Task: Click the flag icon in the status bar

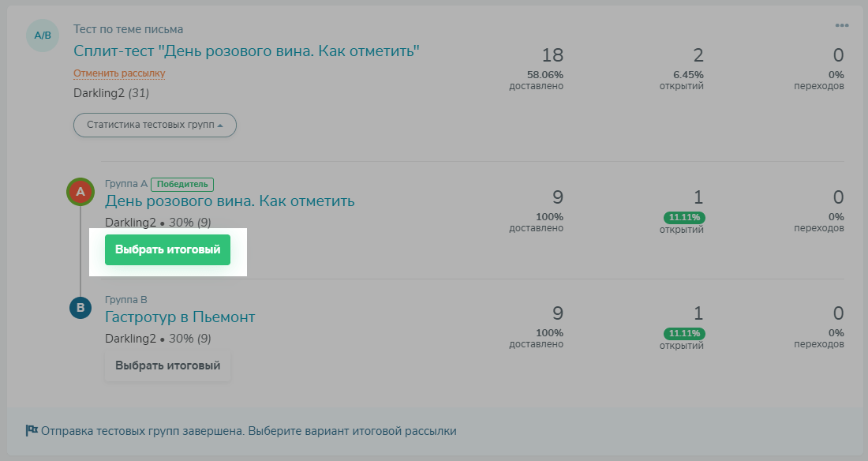Action: 32,431
